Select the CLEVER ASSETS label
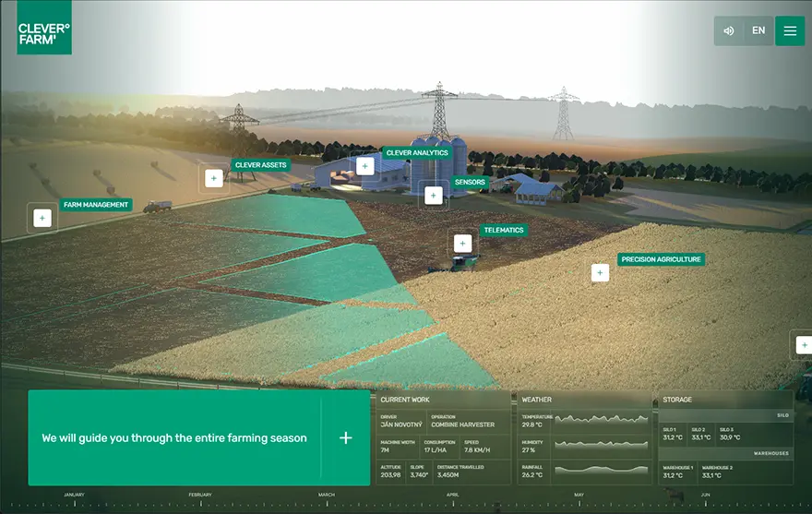The width and height of the screenshot is (812, 514). click(260, 165)
